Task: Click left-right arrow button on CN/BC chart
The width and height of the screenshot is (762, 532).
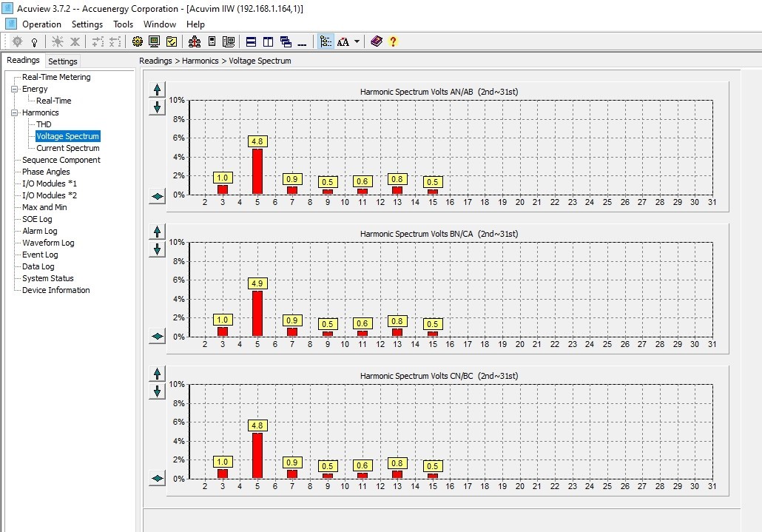Action: [x=157, y=478]
